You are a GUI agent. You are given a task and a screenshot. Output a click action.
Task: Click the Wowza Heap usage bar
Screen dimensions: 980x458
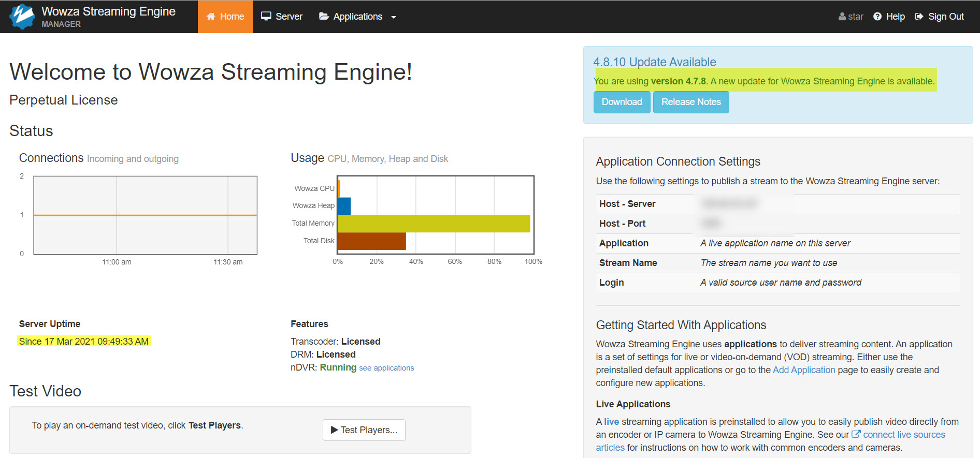point(344,206)
